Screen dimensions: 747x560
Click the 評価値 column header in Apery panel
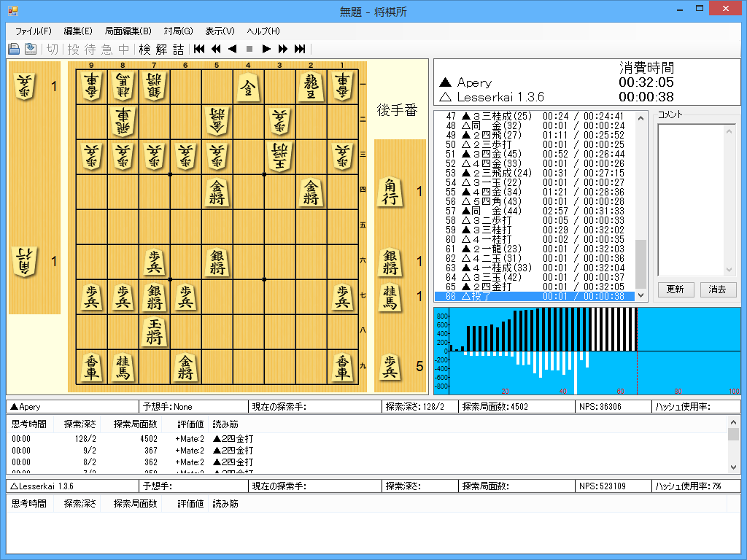[190, 424]
